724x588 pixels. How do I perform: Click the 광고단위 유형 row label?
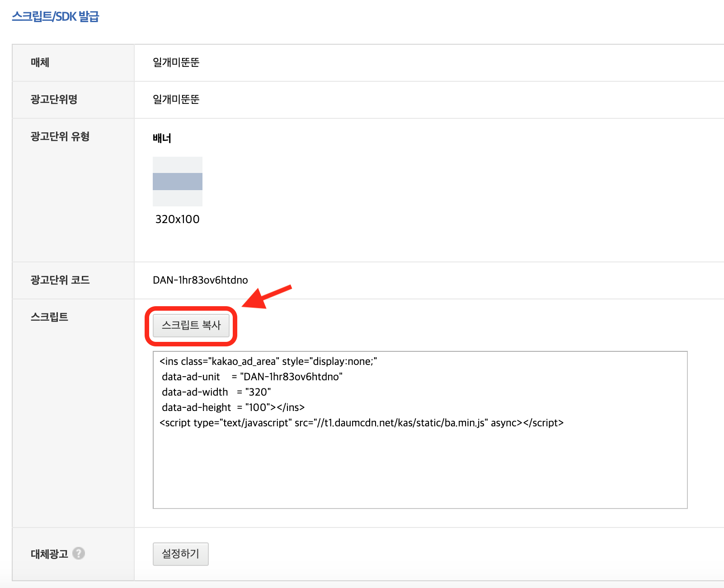[x=60, y=136]
